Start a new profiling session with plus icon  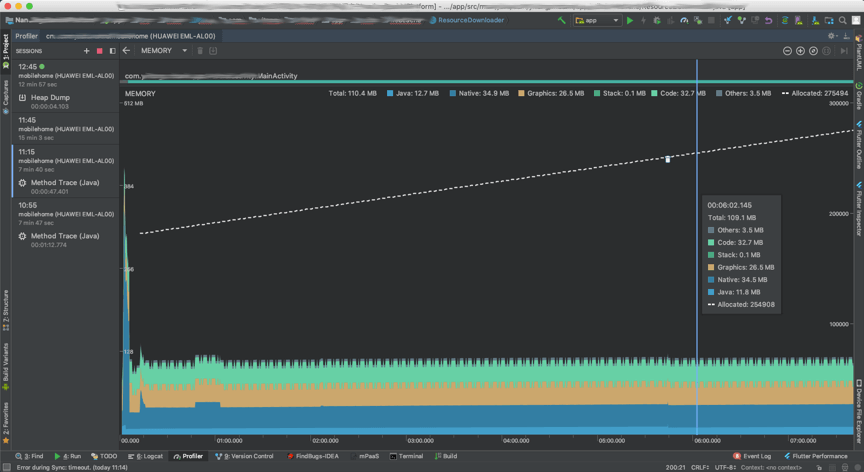[x=87, y=51]
